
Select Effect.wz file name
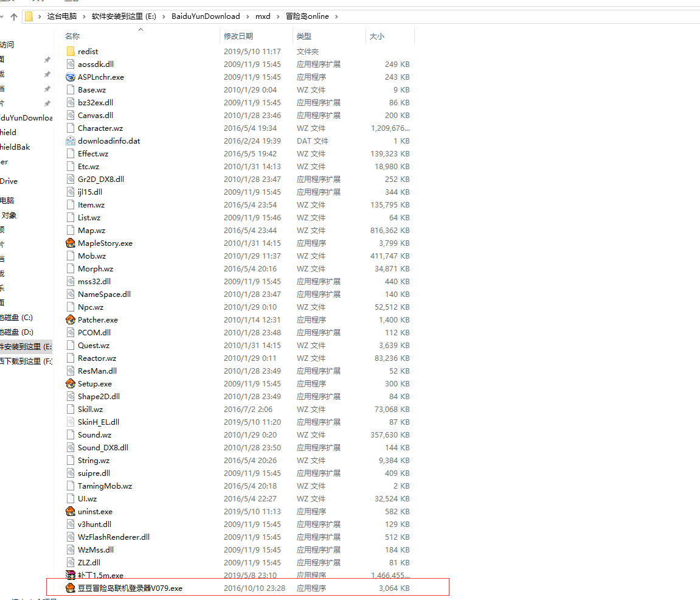pyautogui.click(x=93, y=154)
